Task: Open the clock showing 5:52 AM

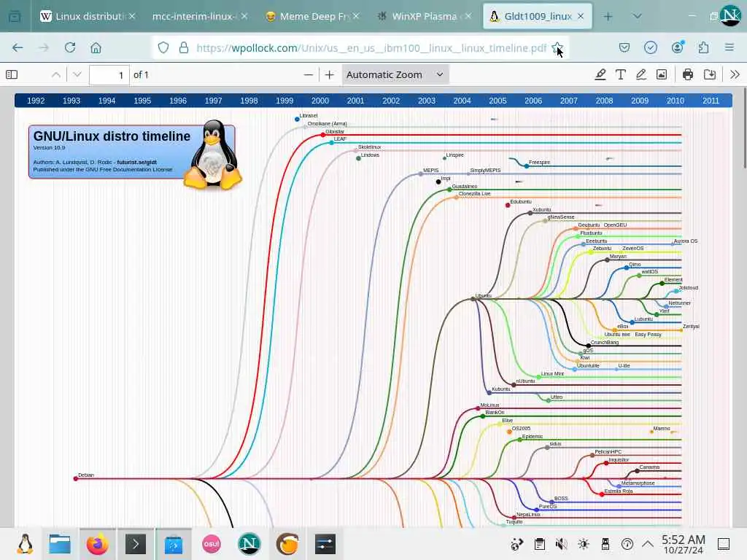Action: (x=683, y=544)
